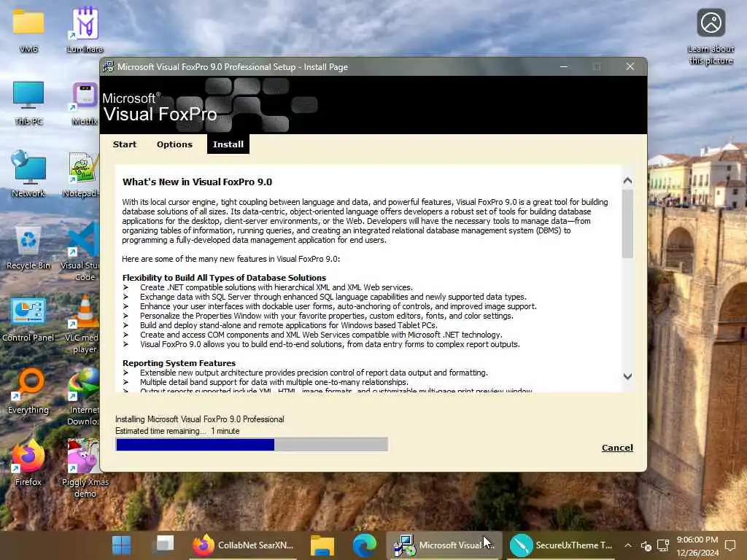This screenshot has width=747, height=560.
Task: Close the Visual FoxPro Setup window
Action: [630, 66]
